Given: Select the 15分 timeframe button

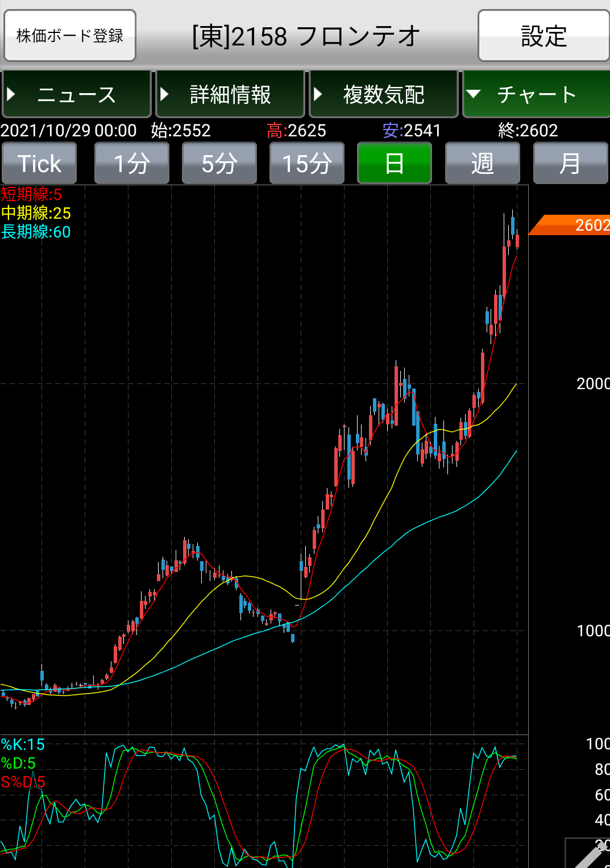Looking at the screenshot, I should point(307,164).
